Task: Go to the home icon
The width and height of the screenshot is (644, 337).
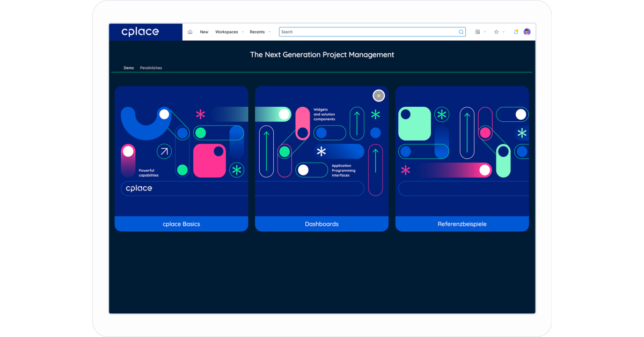Action: pyautogui.click(x=190, y=32)
